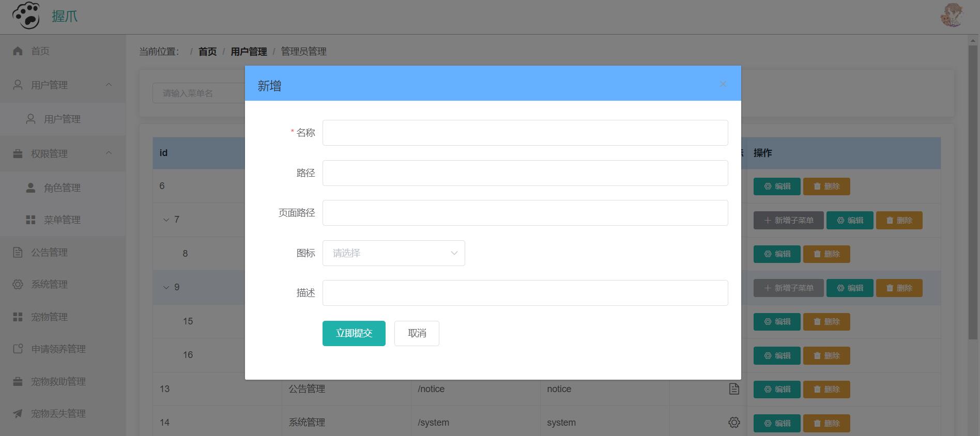The width and height of the screenshot is (980, 436).
Task: Click the paper plane icon beside 宠物丢失管理
Action: point(18,413)
